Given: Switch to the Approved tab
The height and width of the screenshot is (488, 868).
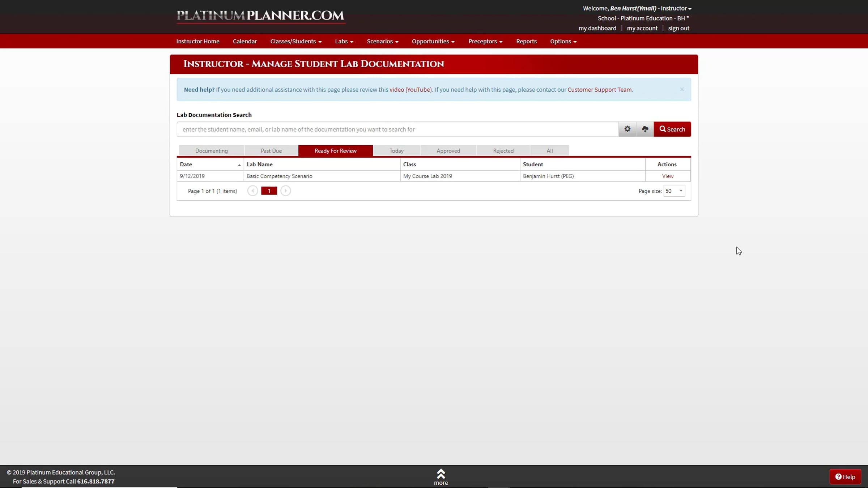Looking at the screenshot, I should click(448, 151).
